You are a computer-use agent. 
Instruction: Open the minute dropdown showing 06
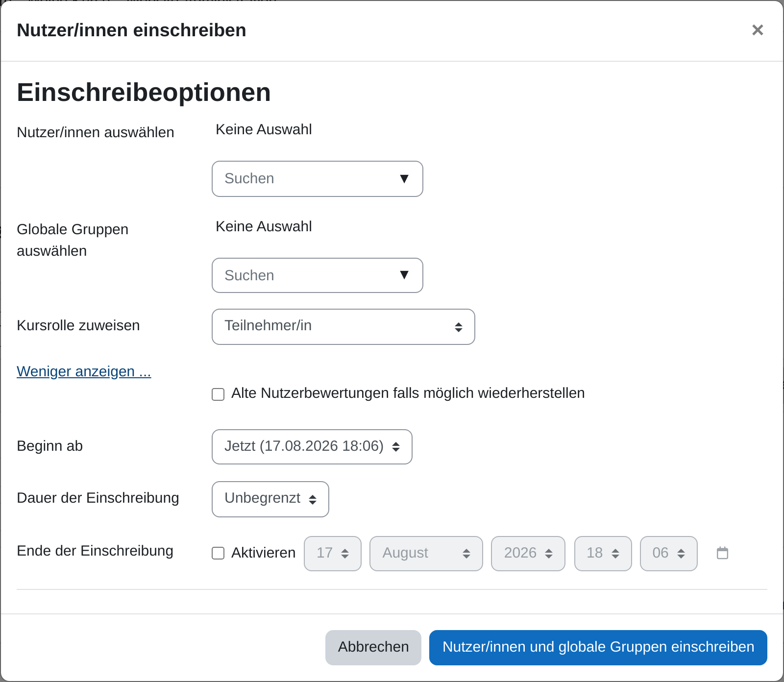click(x=669, y=554)
